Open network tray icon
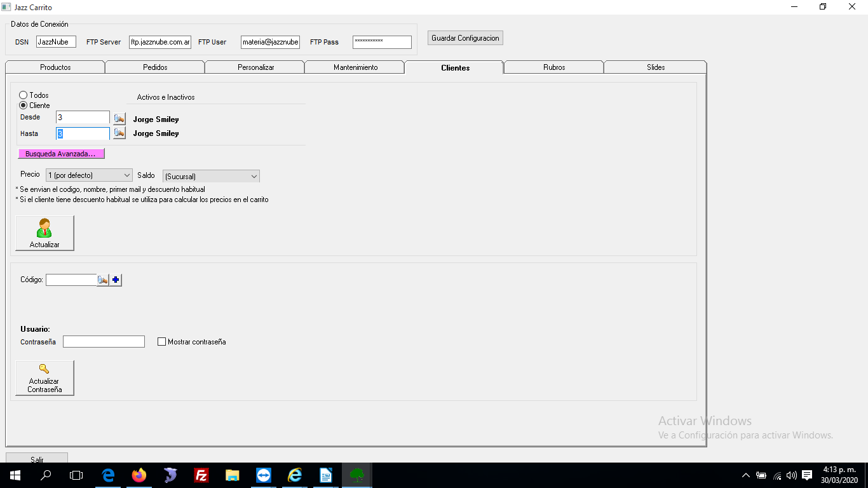 click(777, 475)
